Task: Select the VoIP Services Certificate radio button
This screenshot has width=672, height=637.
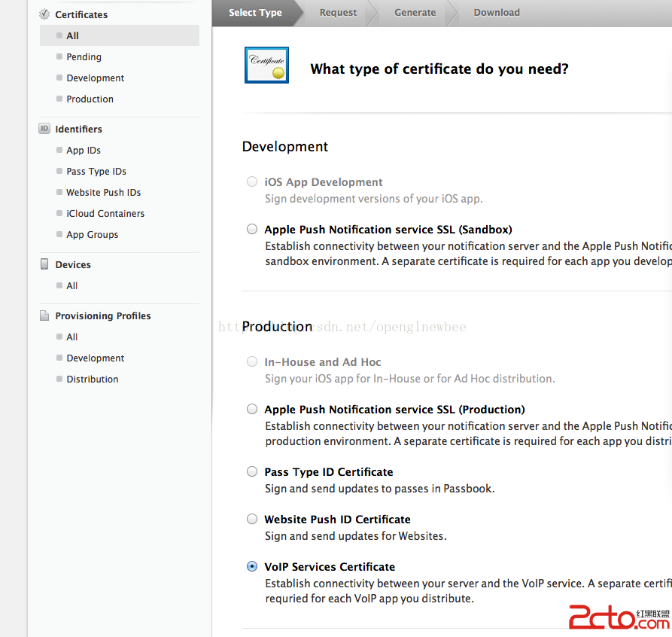Action: tap(252, 566)
